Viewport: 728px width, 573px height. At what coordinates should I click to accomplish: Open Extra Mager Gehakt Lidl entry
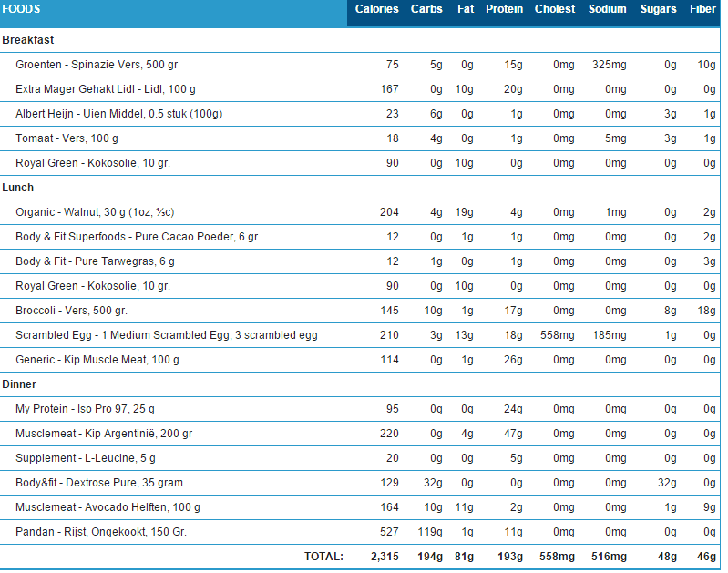(x=106, y=89)
